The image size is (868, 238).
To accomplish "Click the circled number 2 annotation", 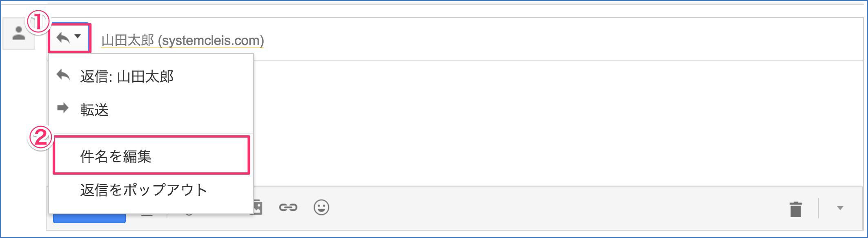I will coord(40,138).
